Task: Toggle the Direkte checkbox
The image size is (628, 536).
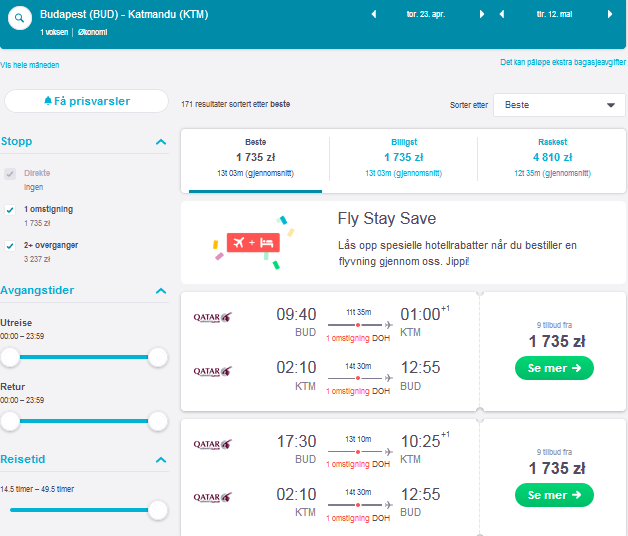Action: [x=10, y=173]
